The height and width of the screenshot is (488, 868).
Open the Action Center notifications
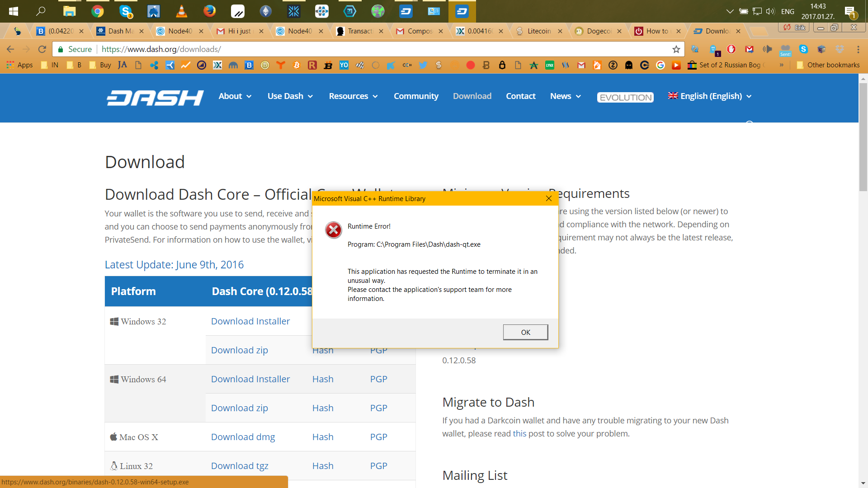click(850, 12)
